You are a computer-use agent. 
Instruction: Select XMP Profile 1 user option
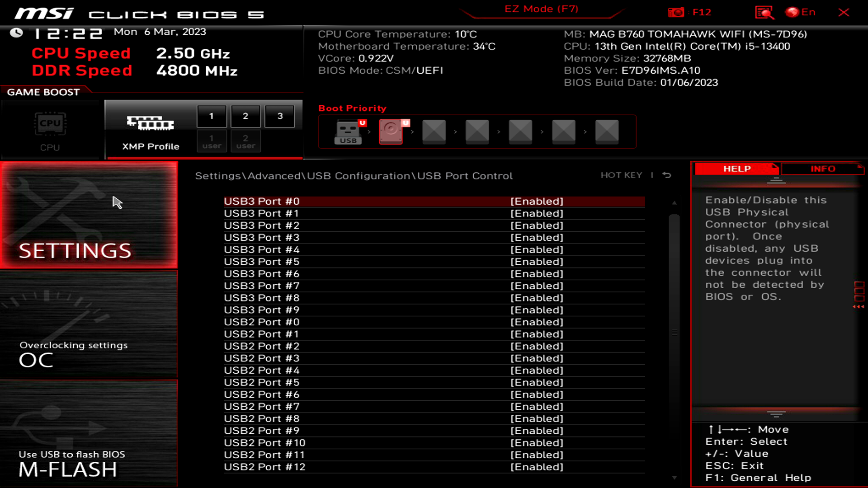click(x=211, y=142)
